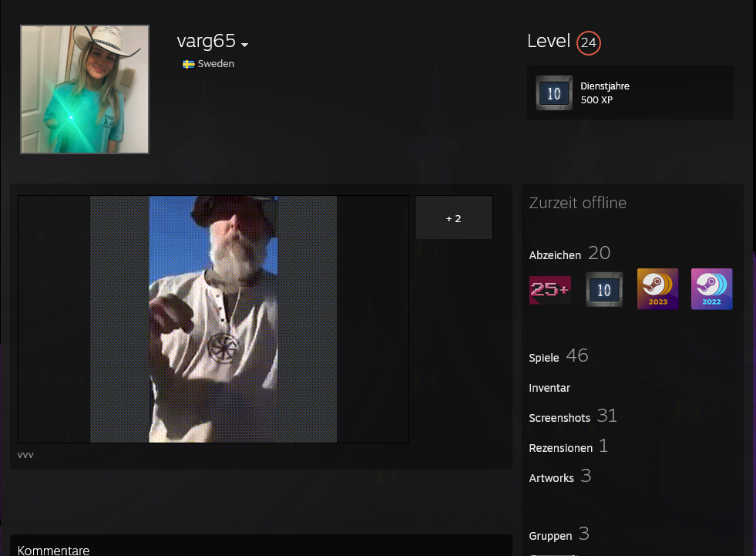Open the Steam 2022 badge
Viewport: 756px width, 556px height.
[711, 289]
